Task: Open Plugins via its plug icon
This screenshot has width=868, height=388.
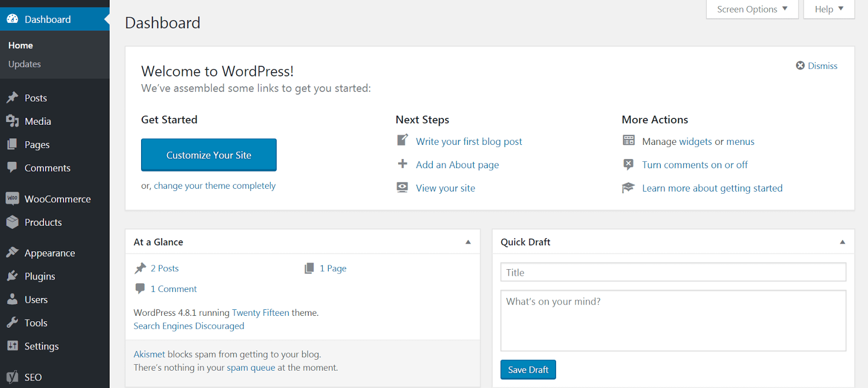Action: [x=12, y=276]
